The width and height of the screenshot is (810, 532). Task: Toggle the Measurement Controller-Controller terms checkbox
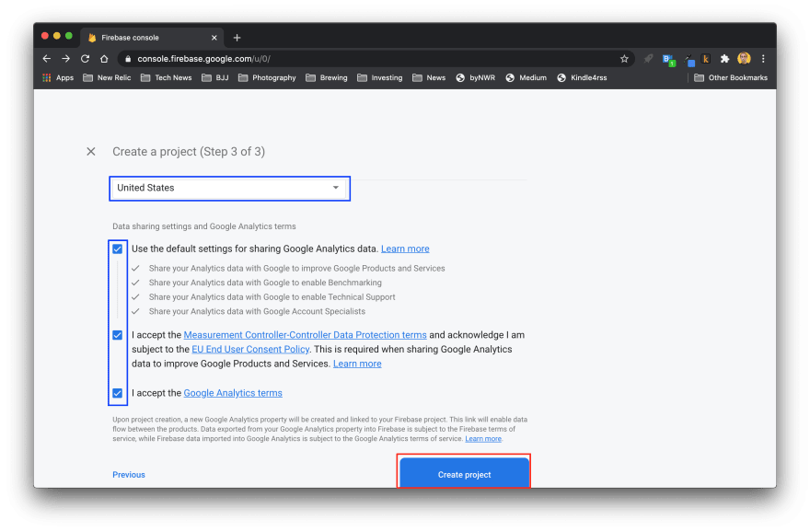(117, 335)
